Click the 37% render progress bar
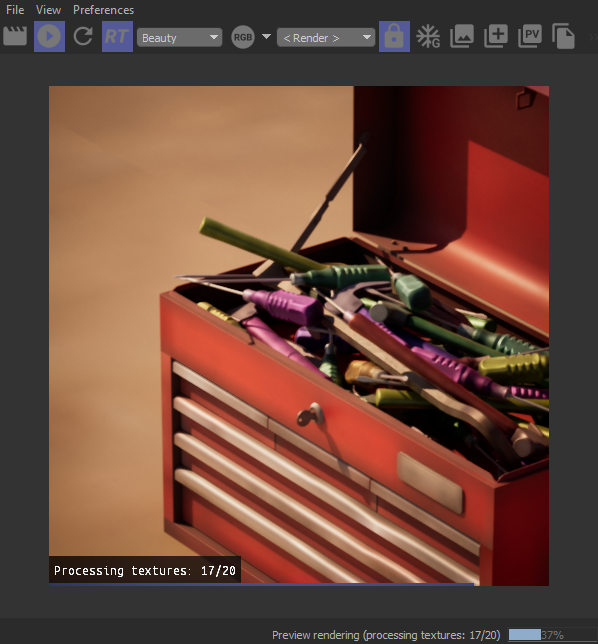 (x=553, y=635)
